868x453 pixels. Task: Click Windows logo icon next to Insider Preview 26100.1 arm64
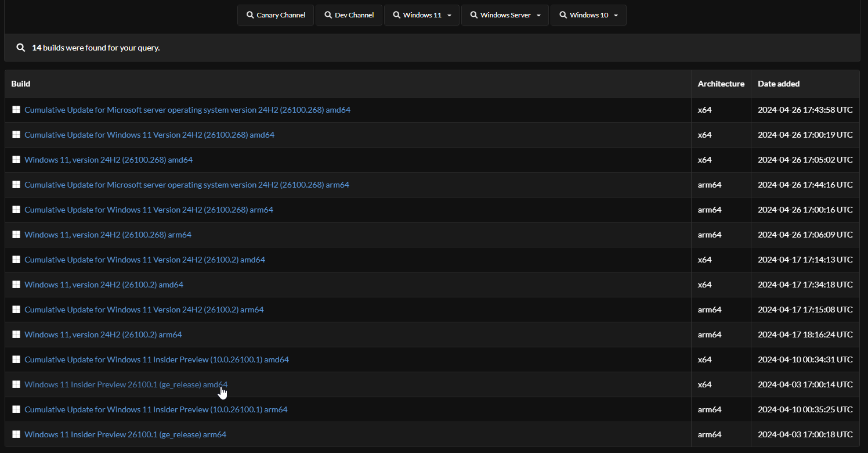16,434
